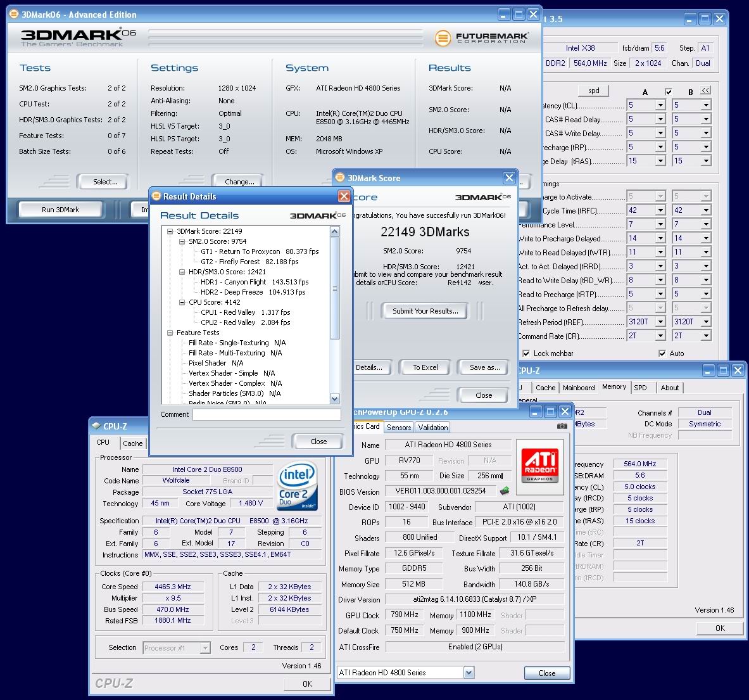Click the GPU-Z camera screenshot icon
The height and width of the screenshot is (700, 749).
562,426
